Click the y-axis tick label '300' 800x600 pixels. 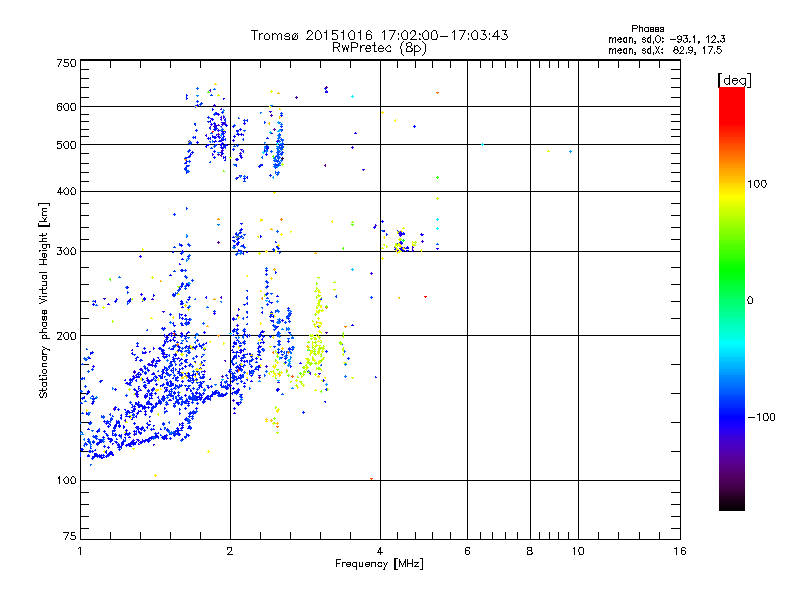66,251
